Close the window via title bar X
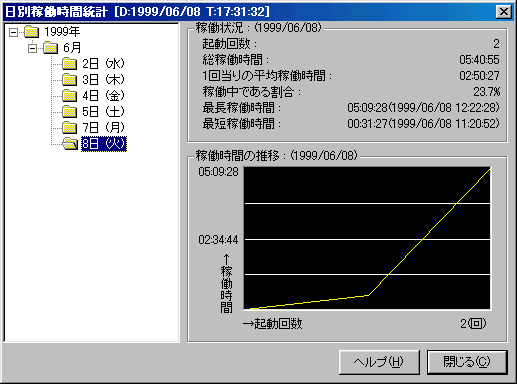Image resolution: width=517 pixels, height=384 pixels. pos(504,12)
